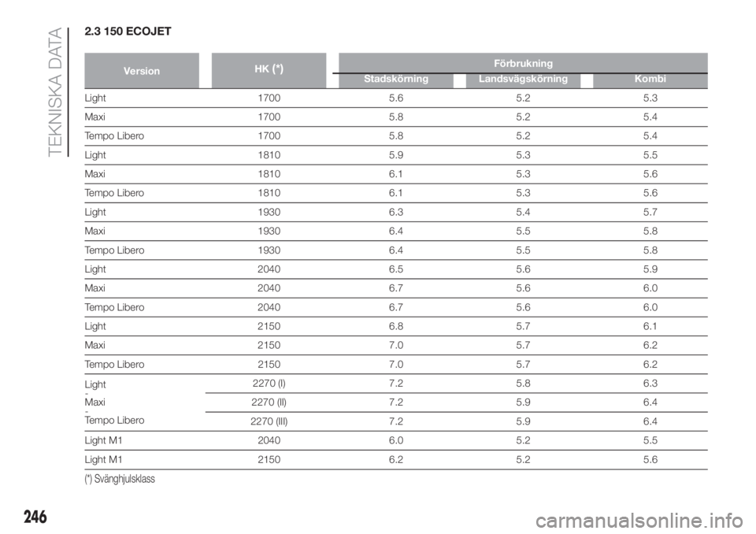Click 6.4 Stadskörning in Tempo Libero 1930 row

point(396,250)
